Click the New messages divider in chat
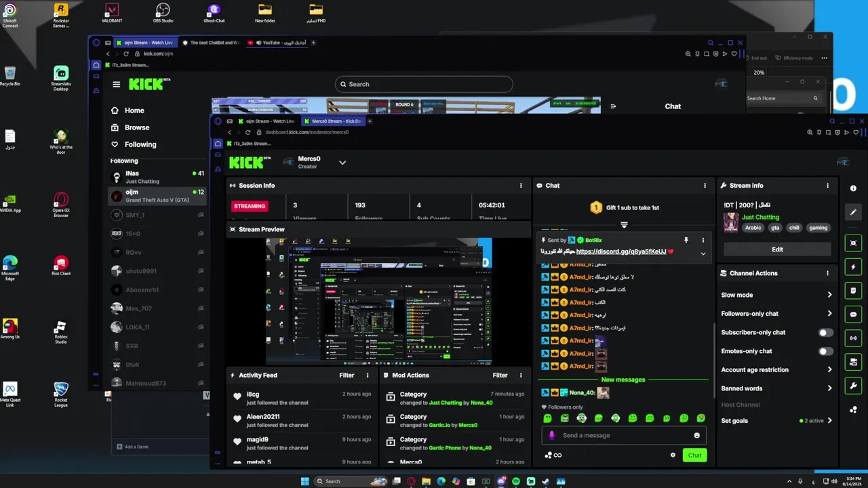The height and width of the screenshot is (488, 868). 623,380
